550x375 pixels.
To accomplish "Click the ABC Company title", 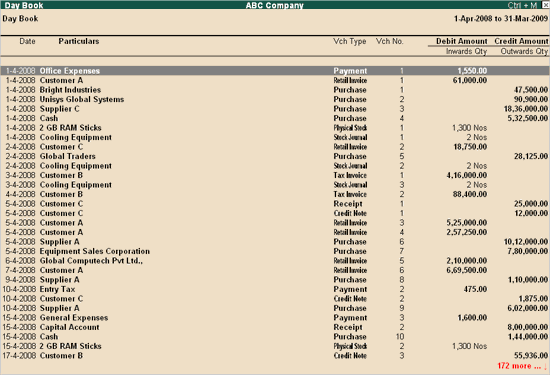I will [275, 5].
